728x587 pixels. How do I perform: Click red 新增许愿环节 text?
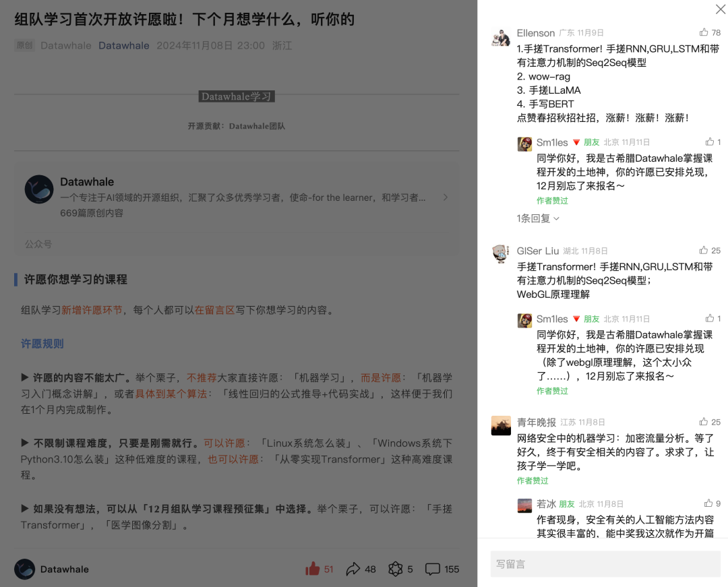tap(92, 310)
